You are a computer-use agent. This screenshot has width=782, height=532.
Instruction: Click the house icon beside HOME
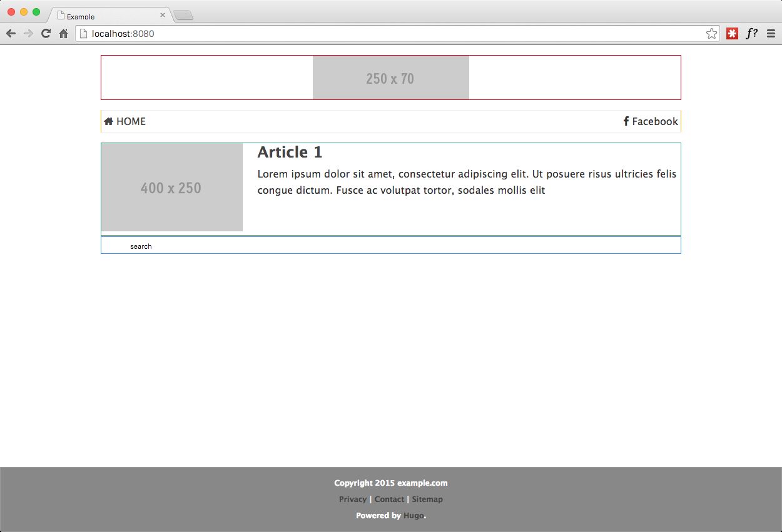pos(109,121)
